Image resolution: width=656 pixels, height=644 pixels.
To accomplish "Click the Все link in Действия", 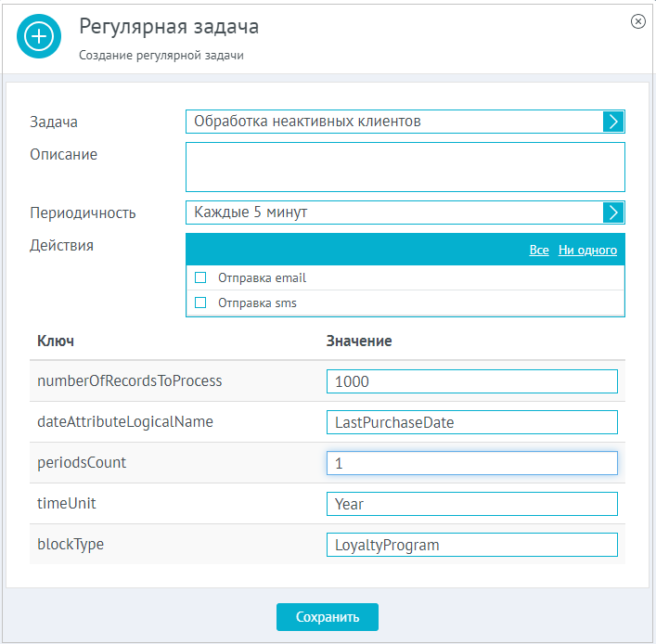I will [539, 251].
